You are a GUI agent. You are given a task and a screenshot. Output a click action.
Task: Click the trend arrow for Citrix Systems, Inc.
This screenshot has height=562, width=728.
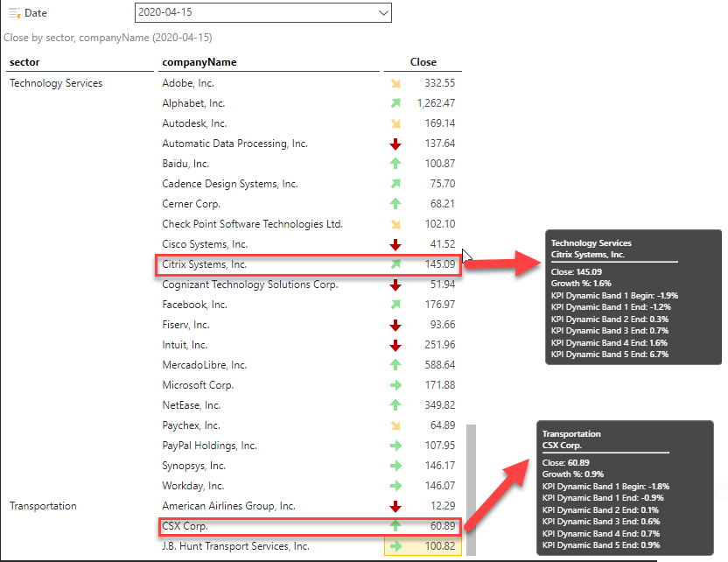point(395,264)
